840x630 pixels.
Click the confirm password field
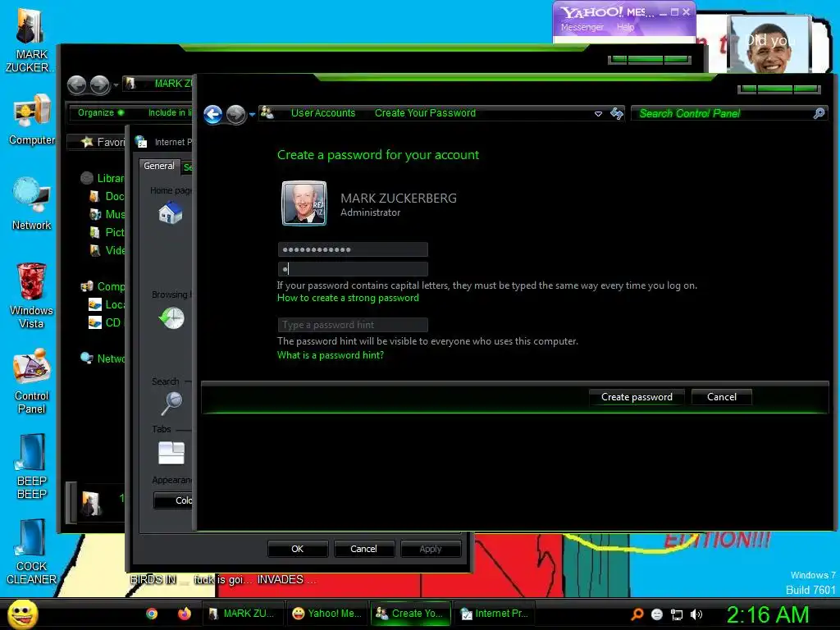[353, 269]
